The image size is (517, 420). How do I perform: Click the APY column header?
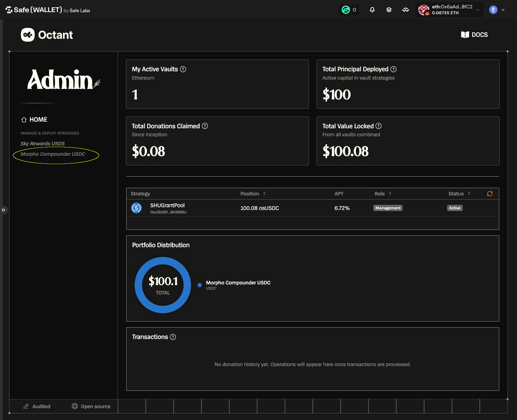tap(339, 194)
